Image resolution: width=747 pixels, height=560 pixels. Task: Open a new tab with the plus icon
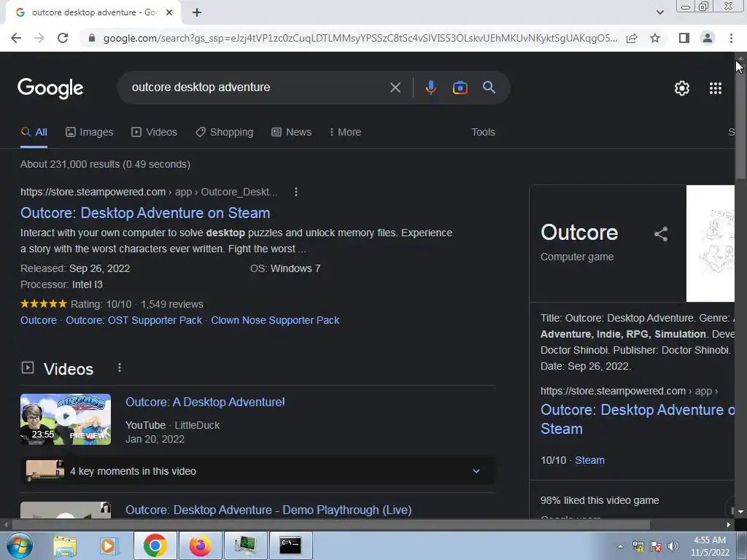pos(197,12)
